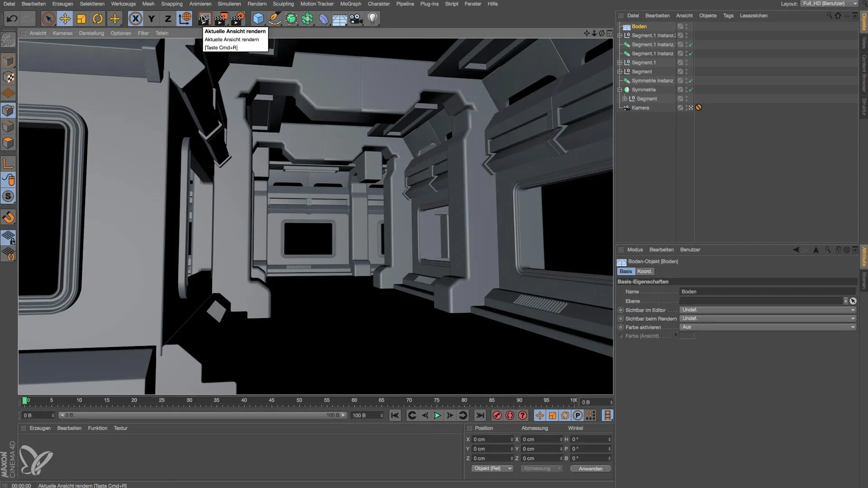
Task: Toggle Kamera visibility dots
Action: coord(686,108)
